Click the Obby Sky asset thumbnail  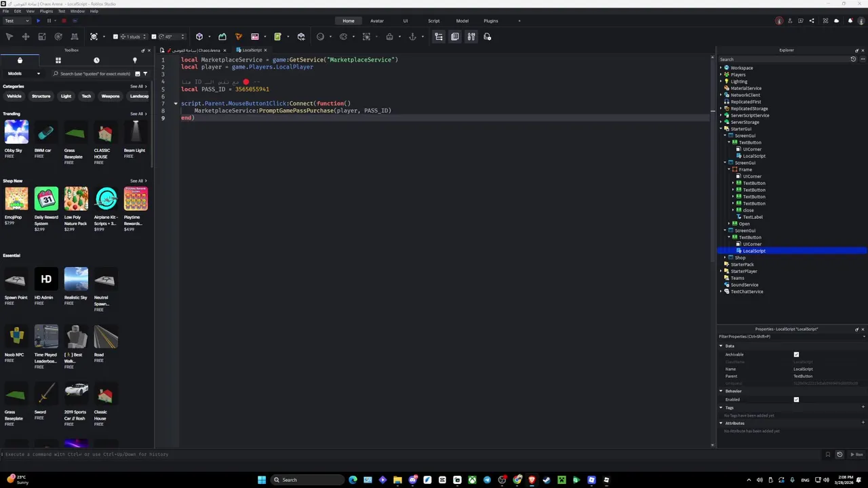[16, 132]
